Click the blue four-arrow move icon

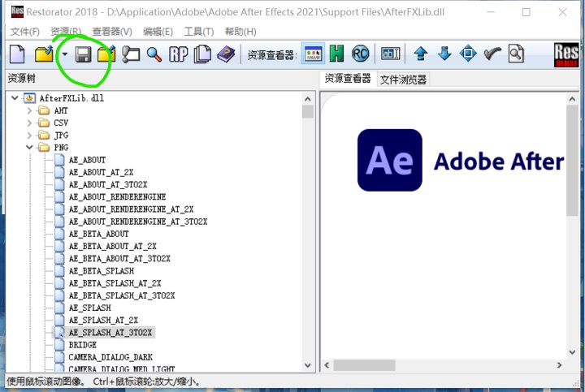click(x=468, y=54)
